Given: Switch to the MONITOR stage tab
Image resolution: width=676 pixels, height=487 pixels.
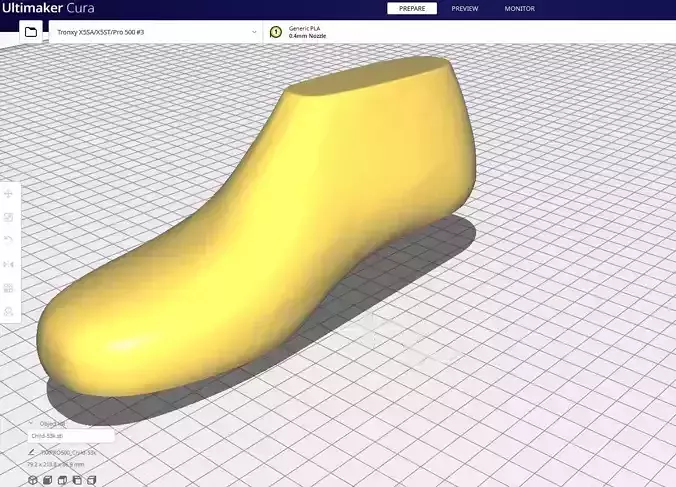Looking at the screenshot, I should [x=520, y=9].
